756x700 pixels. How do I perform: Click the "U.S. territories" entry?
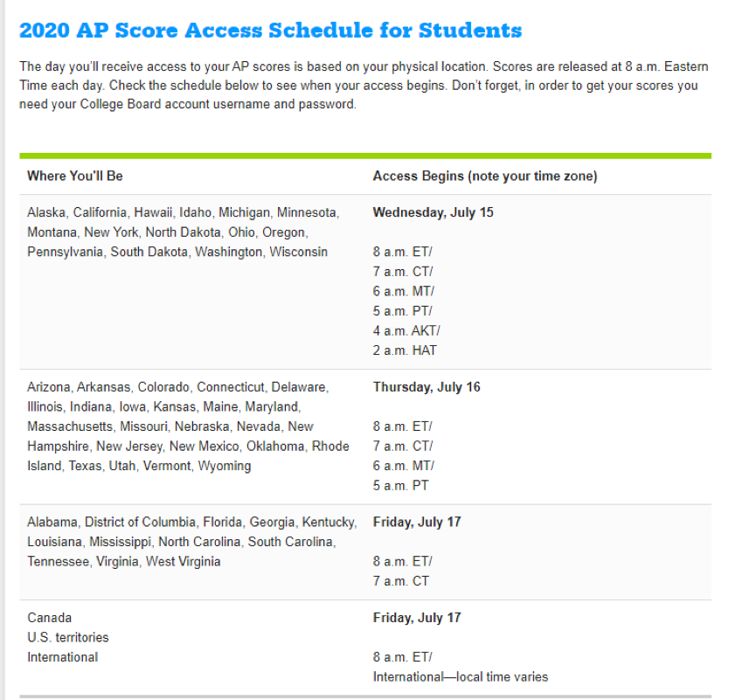68,637
